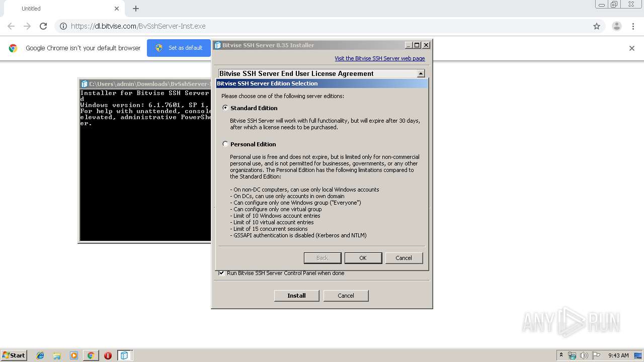This screenshot has height=362, width=644.
Task: Bookmark this page with the star icon
Action: click(x=597, y=26)
